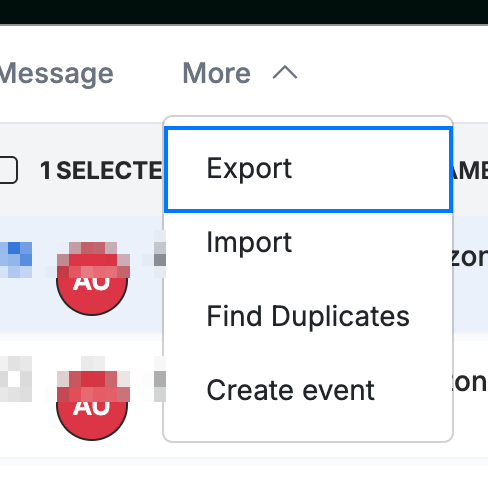Viewport: 488px width, 480px height.
Task: Click the dark title bar at the top
Action: (x=244, y=12)
